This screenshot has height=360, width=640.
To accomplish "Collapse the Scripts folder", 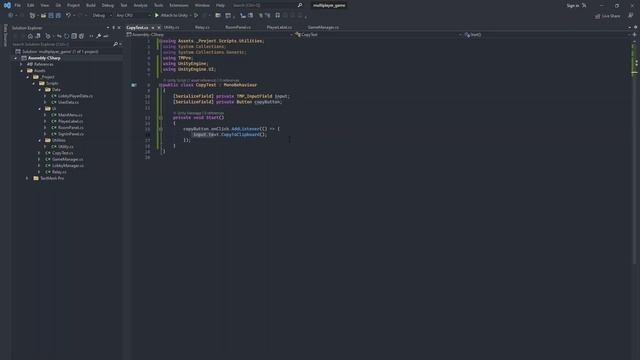I will tap(34, 83).
